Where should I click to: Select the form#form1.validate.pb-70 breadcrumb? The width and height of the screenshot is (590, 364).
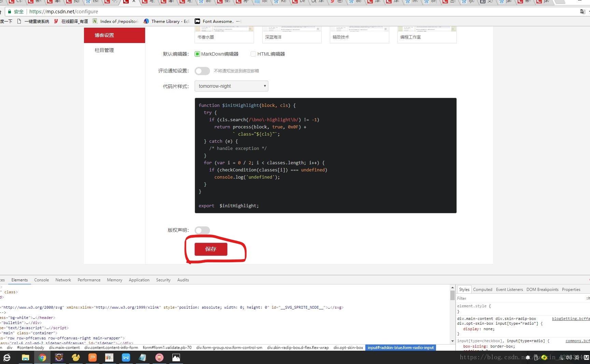click(167, 348)
